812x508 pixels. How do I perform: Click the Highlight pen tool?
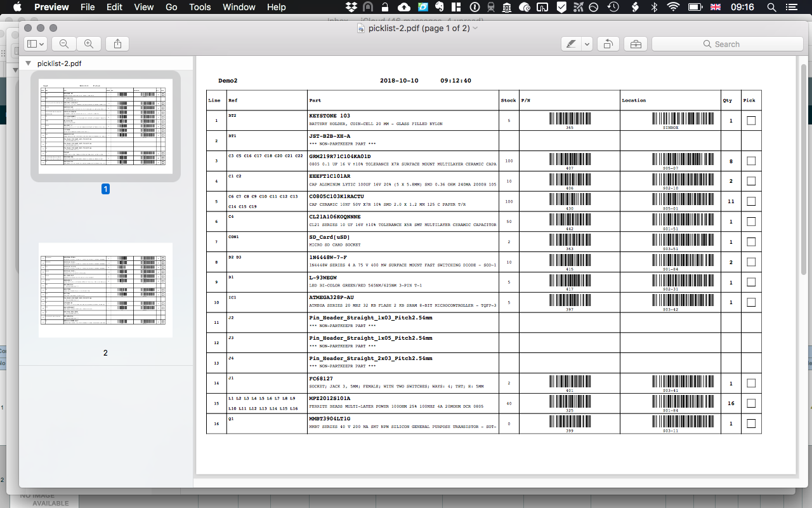572,44
